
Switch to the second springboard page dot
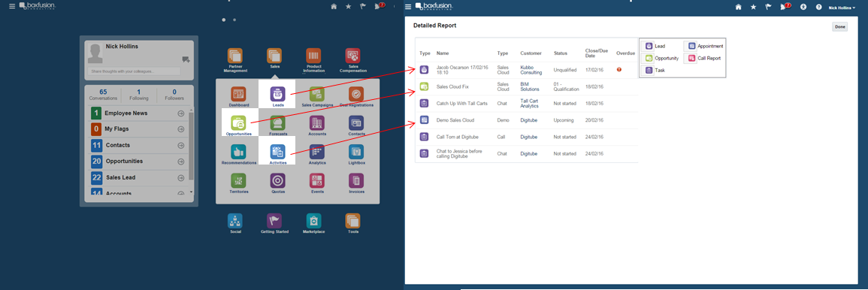[234, 20]
